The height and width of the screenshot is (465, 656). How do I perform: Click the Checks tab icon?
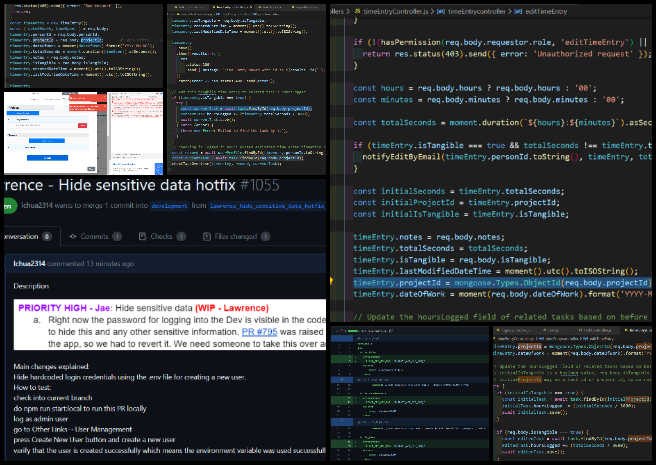coord(142,236)
